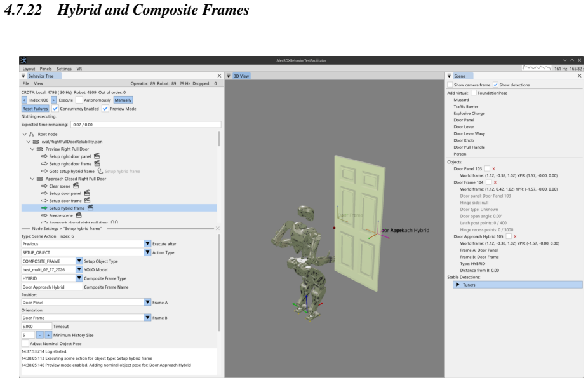Go to previous index with left arrow
Screen dimensions: 588x382
tap(24, 100)
